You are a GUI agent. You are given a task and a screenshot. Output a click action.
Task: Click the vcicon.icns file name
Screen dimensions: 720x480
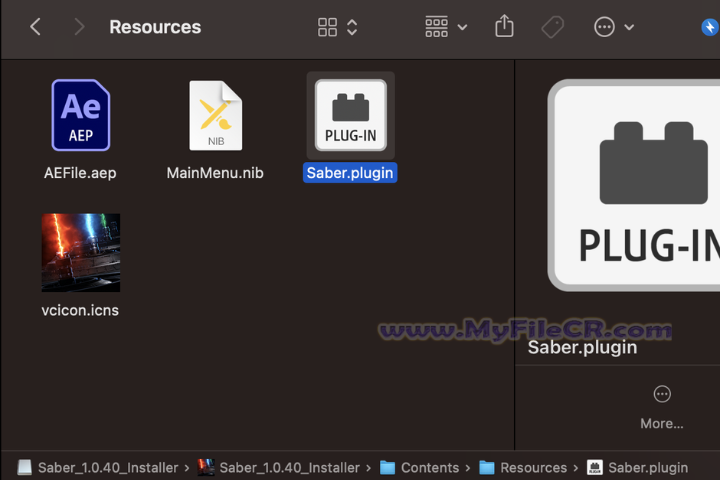click(x=80, y=311)
